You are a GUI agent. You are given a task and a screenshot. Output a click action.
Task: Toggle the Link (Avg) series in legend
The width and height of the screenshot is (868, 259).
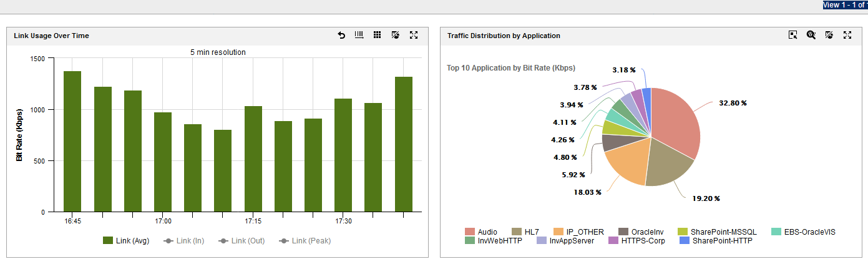pyautogui.click(x=126, y=241)
